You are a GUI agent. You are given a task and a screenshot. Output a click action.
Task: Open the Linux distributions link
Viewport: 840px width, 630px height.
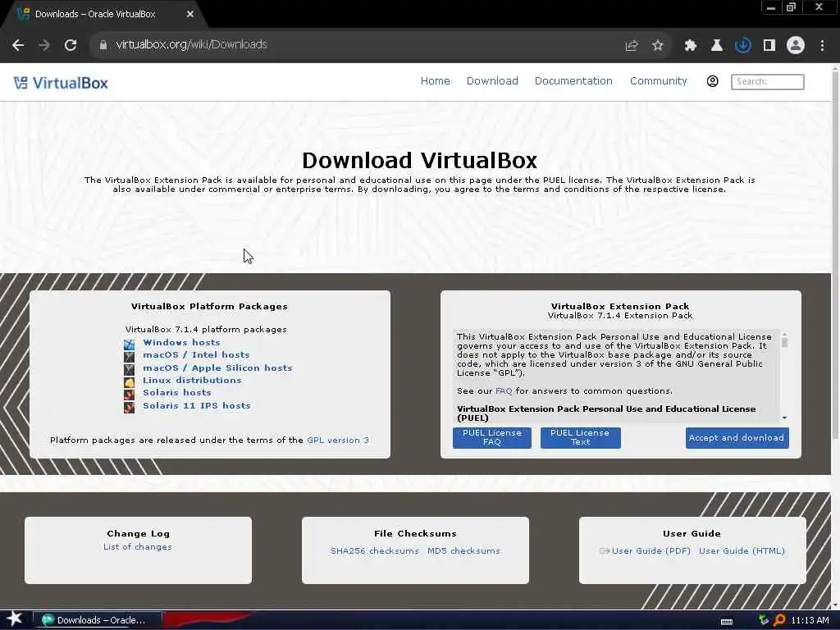click(x=192, y=380)
